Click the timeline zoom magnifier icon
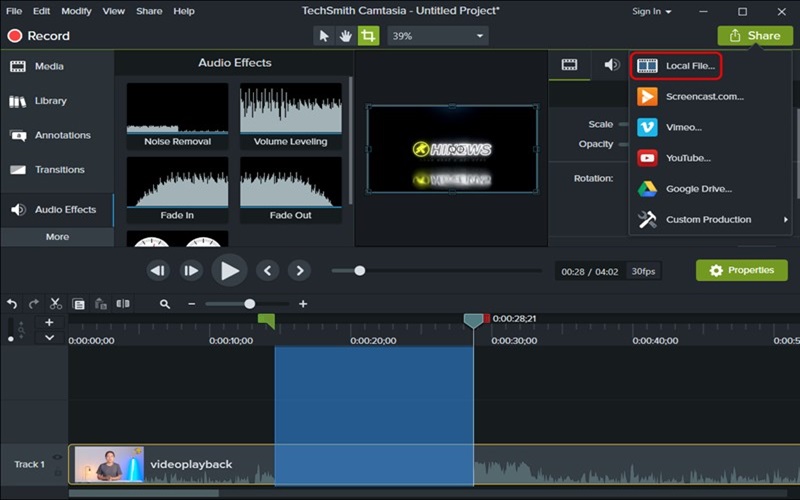The image size is (800, 500). point(164,304)
